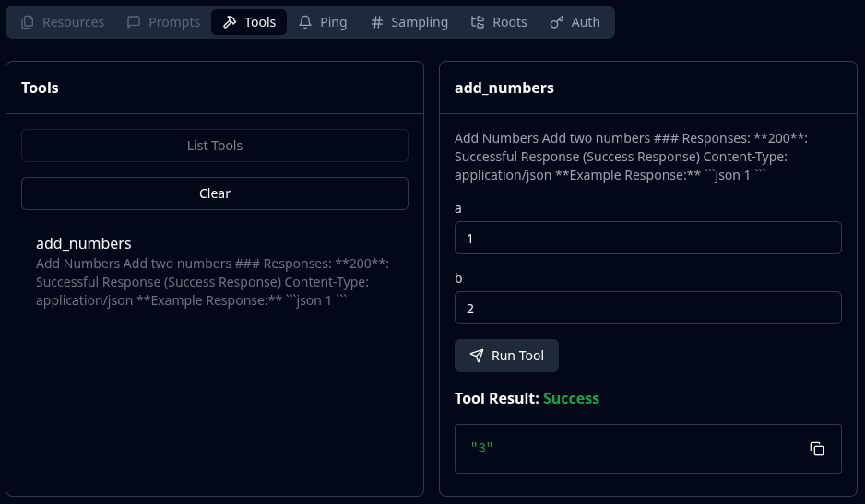Click the green Success status text

pos(571,398)
